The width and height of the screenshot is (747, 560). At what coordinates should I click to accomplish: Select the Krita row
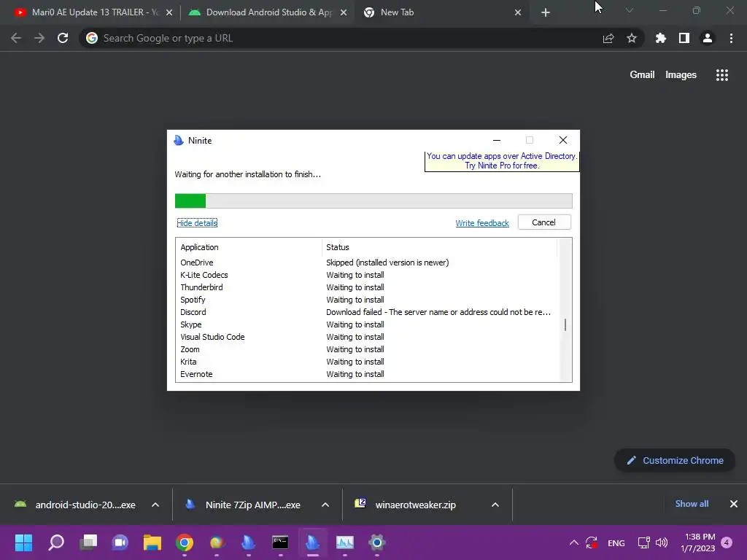pyautogui.click(x=367, y=362)
